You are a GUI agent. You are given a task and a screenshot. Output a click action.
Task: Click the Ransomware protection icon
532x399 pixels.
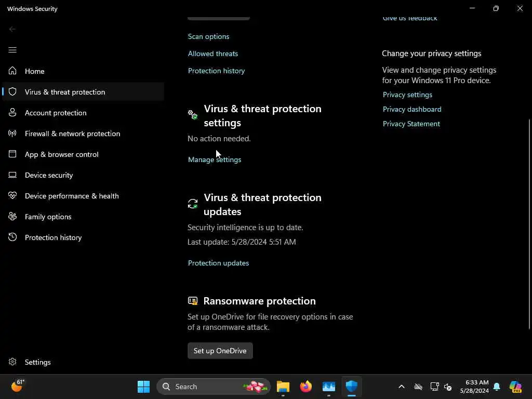coord(193,301)
